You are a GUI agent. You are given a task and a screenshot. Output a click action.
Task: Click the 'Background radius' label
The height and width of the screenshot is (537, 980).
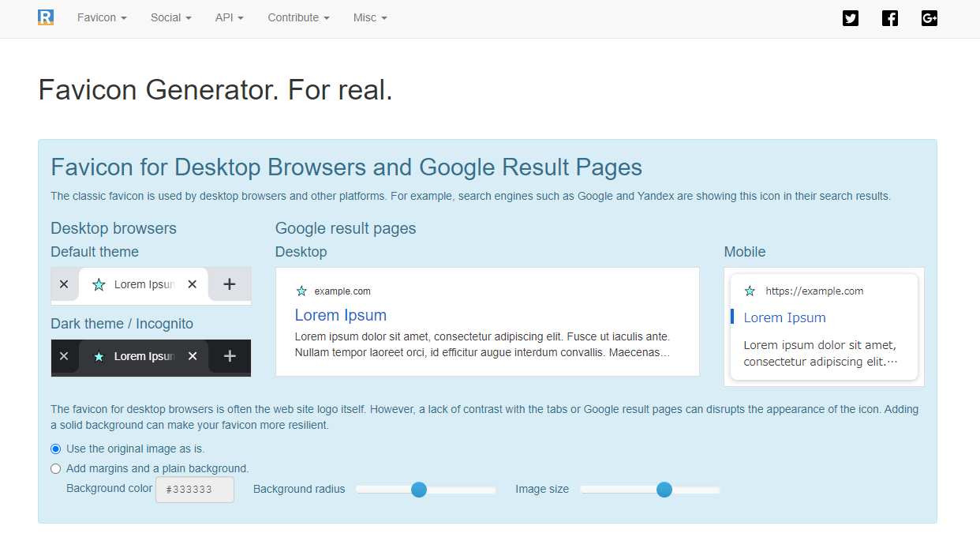pos(299,489)
